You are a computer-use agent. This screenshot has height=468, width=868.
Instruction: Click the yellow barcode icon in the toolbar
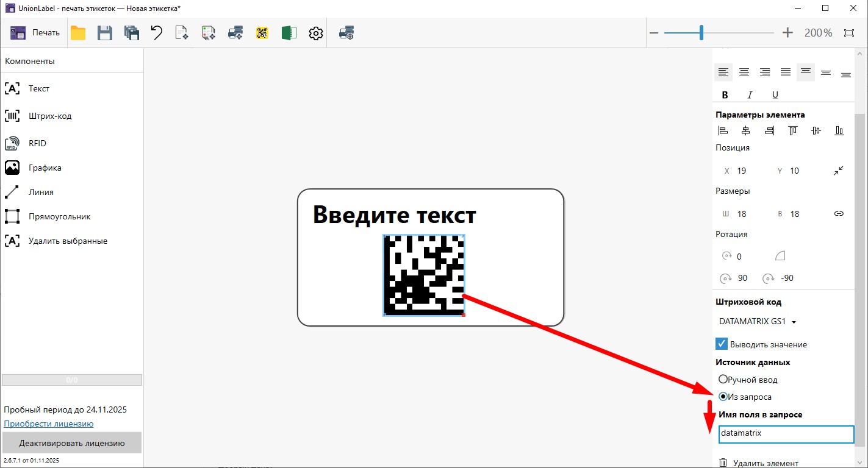(x=262, y=33)
